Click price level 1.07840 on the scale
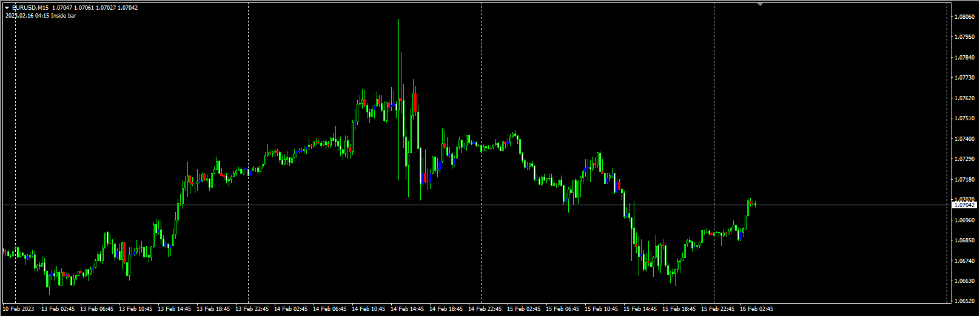Image resolution: width=980 pixels, height=317 pixels. click(x=964, y=58)
